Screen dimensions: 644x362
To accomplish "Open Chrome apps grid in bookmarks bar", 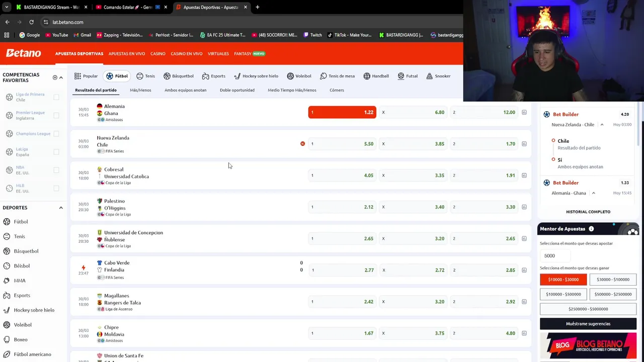I will pyautogui.click(x=7, y=35).
